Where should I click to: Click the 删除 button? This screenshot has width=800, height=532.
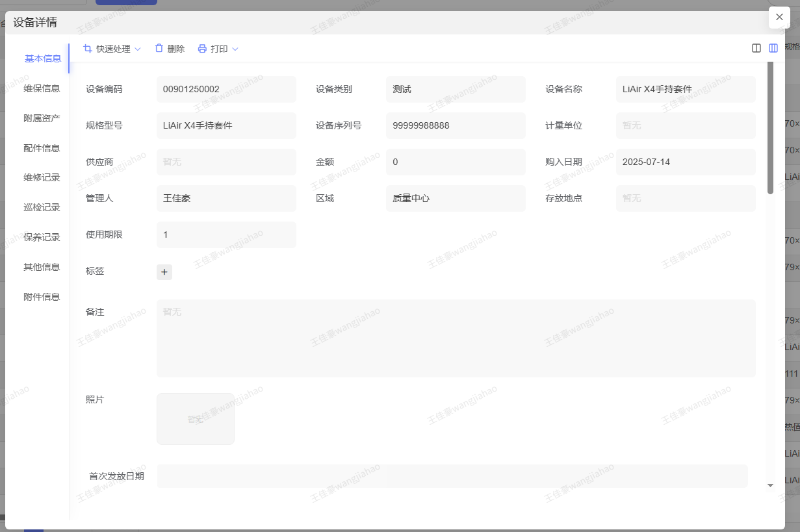pyautogui.click(x=175, y=49)
